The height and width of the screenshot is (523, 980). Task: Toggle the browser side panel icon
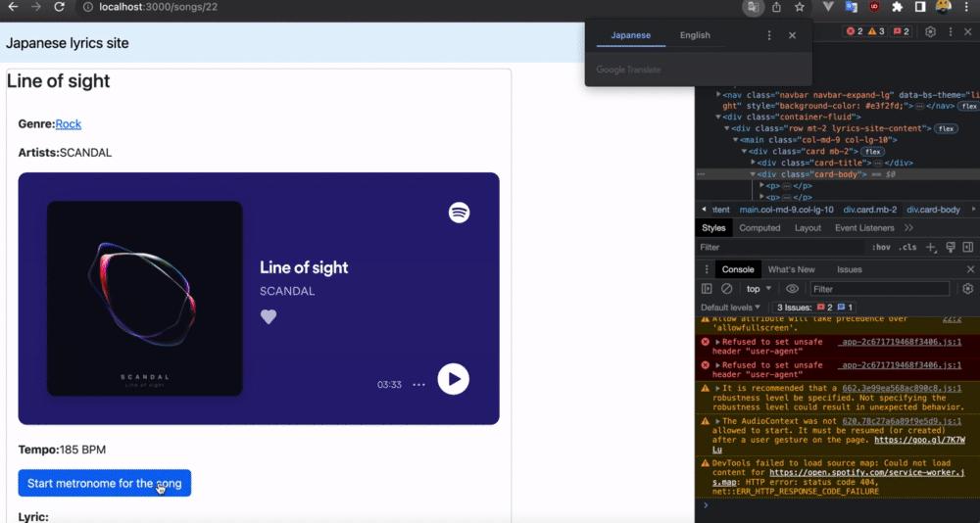tap(920, 7)
